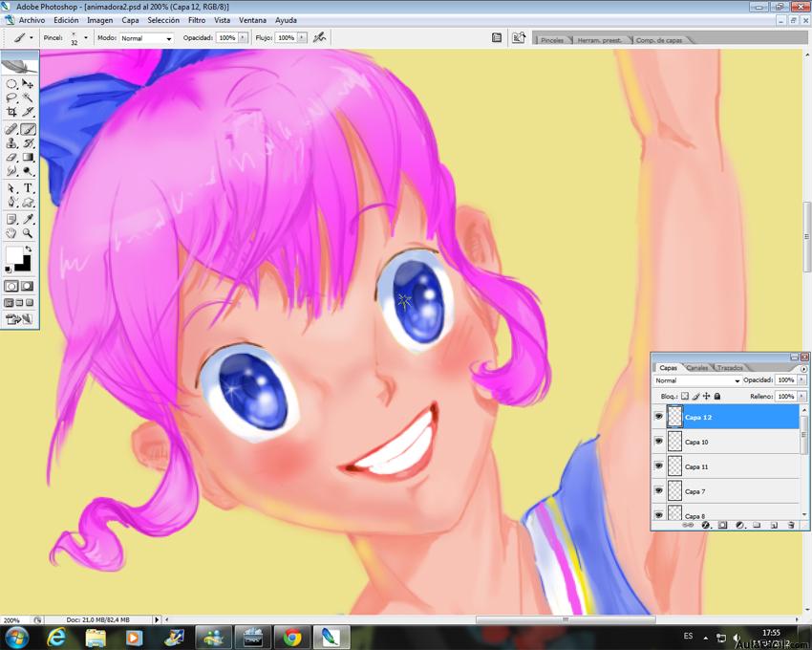Select the Path Selection tool
This screenshot has height=650, width=812.
(x=11, y=188)
